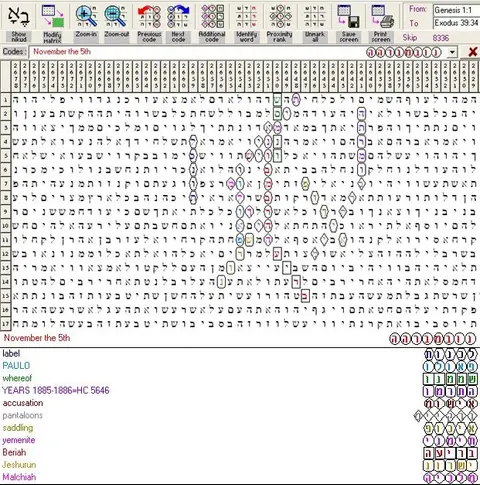The width and height of the screenshot is (480, 485).
Task: Click the Hebrew letters next to 'Jeshurun'
Action: 451,465
